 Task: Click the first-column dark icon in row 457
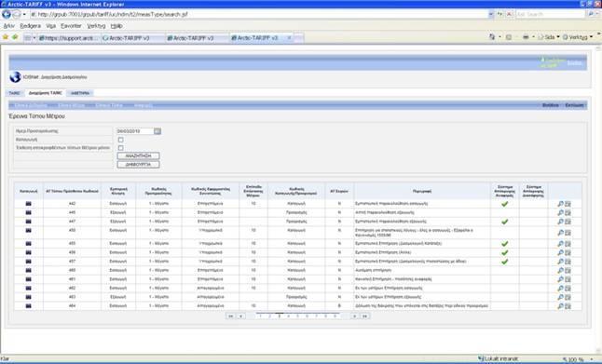tap(28, 262)
